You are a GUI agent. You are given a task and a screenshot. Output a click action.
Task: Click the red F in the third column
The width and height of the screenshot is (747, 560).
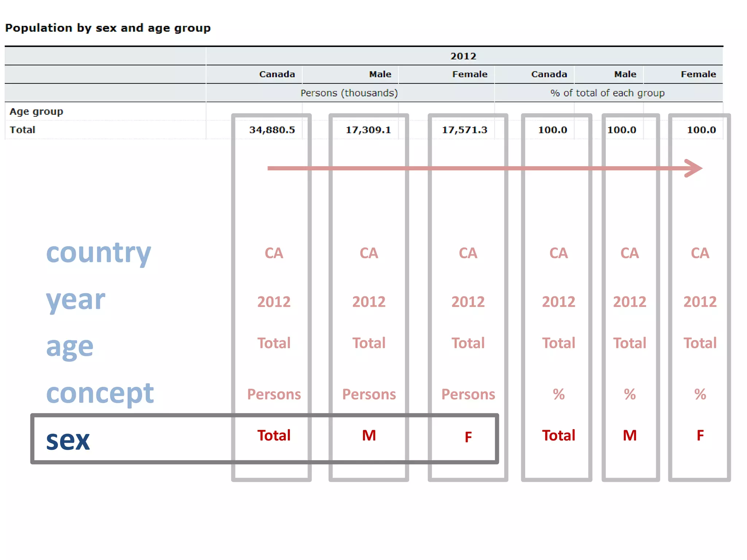[x=468, y=437]
